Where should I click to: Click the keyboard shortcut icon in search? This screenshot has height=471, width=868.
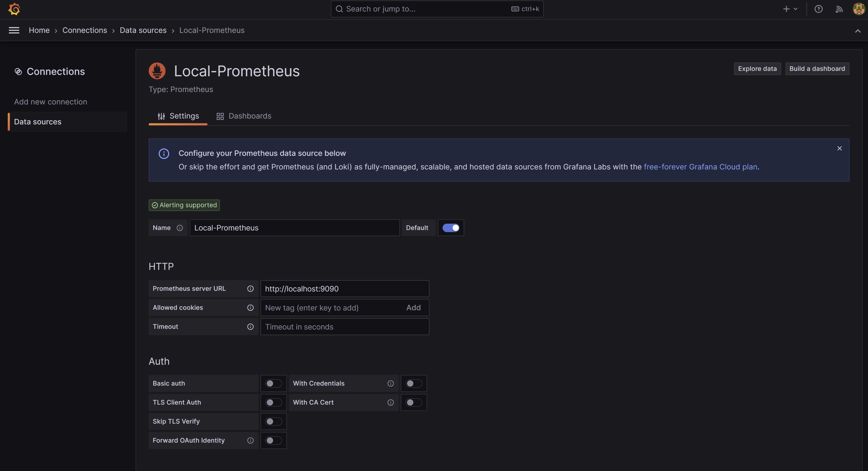[x=515, y=9]
